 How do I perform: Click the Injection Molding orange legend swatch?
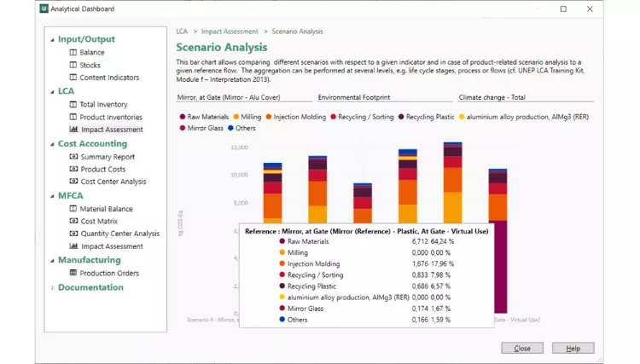tap(269, 117)
